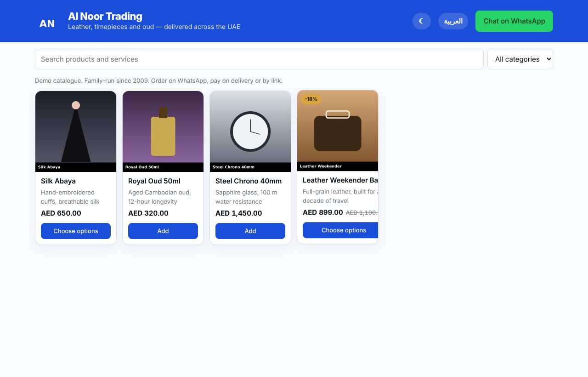Image resolution: width=588 pixels, height=377 pixels.
Task: Click the Full-grain leather description
Action: 340,196
